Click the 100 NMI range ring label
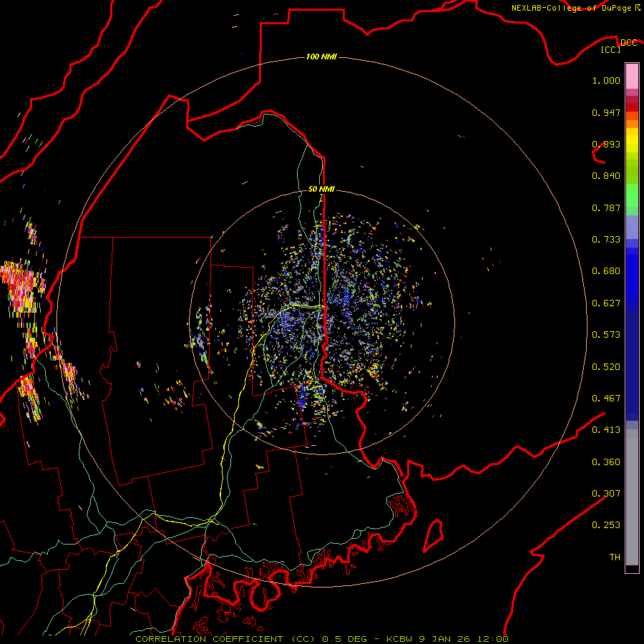Image resolution: width=644 pixels, height=644 pixels. (x=321, y=57)
